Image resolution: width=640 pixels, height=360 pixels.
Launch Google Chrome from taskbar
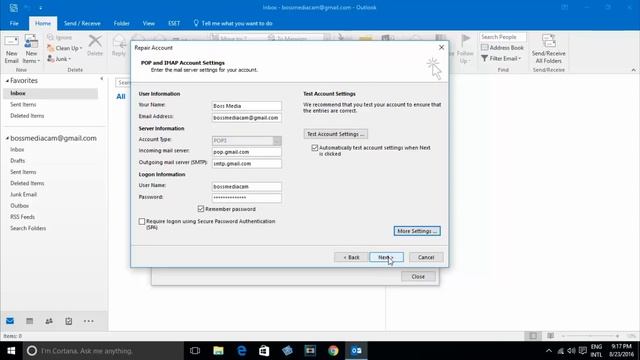[333, 351]
